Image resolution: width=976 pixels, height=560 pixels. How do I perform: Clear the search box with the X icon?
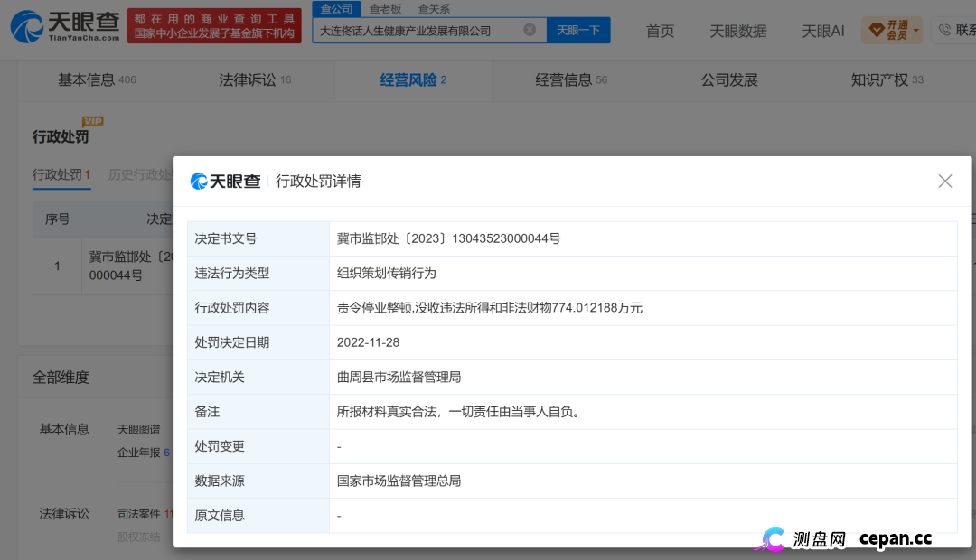[x=530, y=30]
